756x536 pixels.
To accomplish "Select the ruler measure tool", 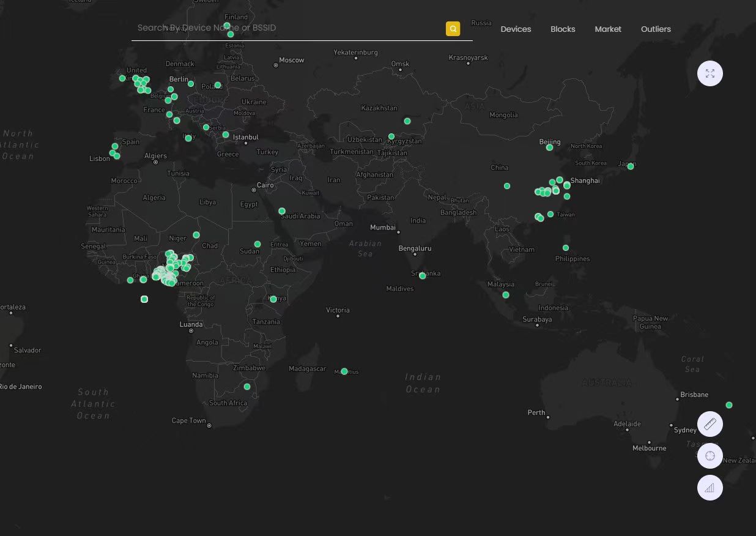I will pos(710,424).
